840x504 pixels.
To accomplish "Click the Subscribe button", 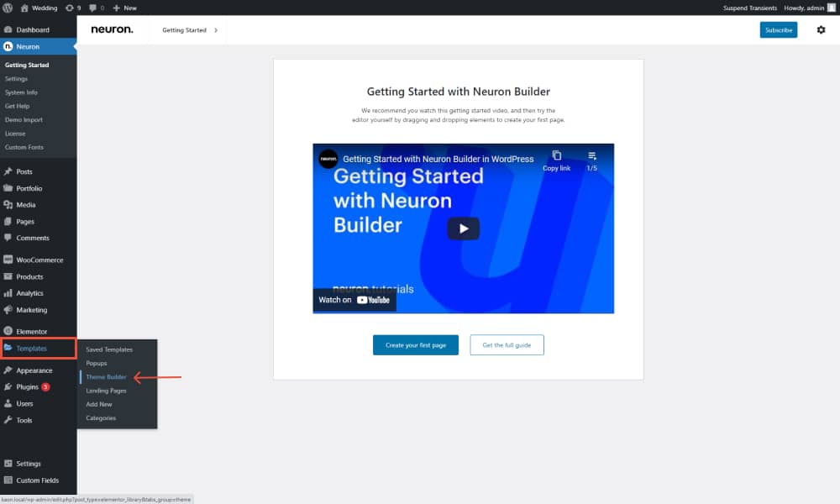I will coord(778,29).
